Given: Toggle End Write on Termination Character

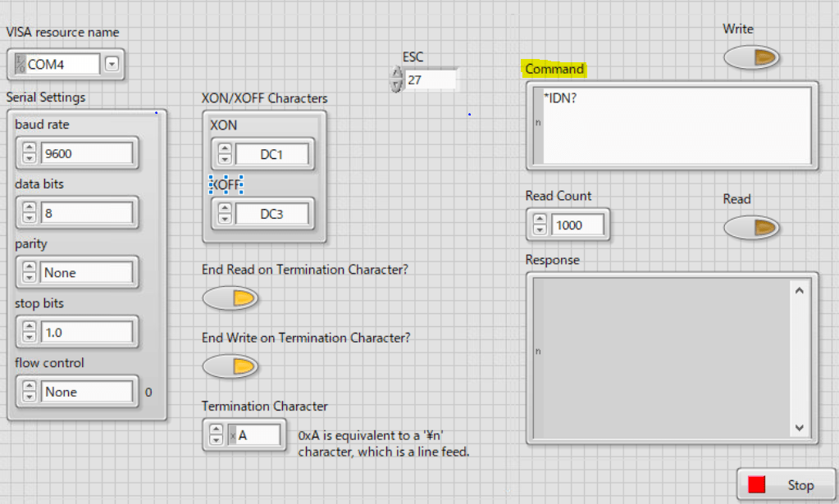Looking at the screenshot, I should click(x=230, y=366).
